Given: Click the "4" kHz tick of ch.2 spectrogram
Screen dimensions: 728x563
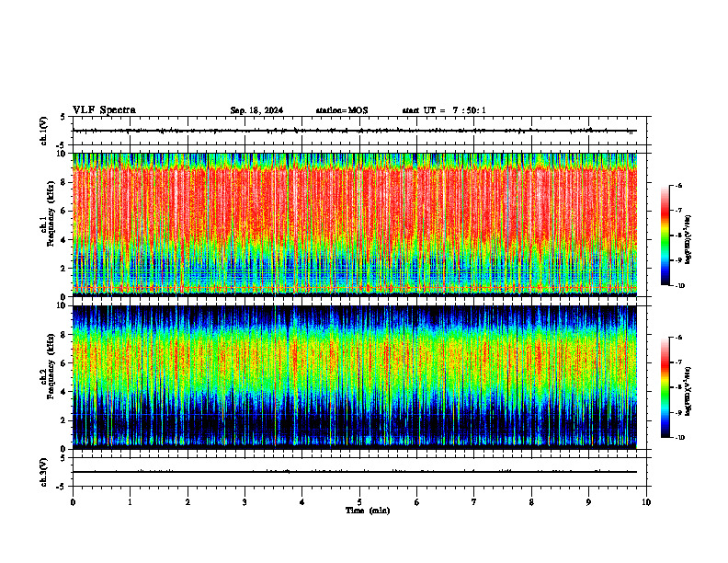Looking at the screenshot, I should [x=64, y=393].
